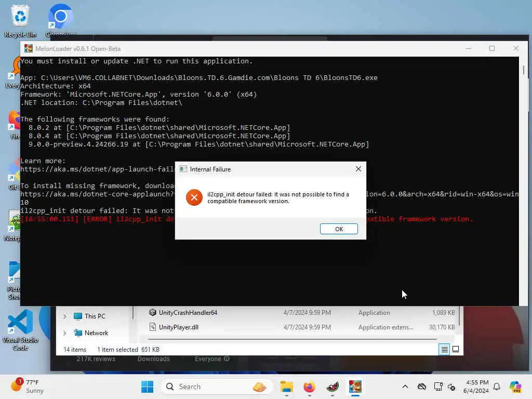This screenshot has width=532, height=399.
Task: Open Firefox from the taskbar
Action: (x=310, y=387)
